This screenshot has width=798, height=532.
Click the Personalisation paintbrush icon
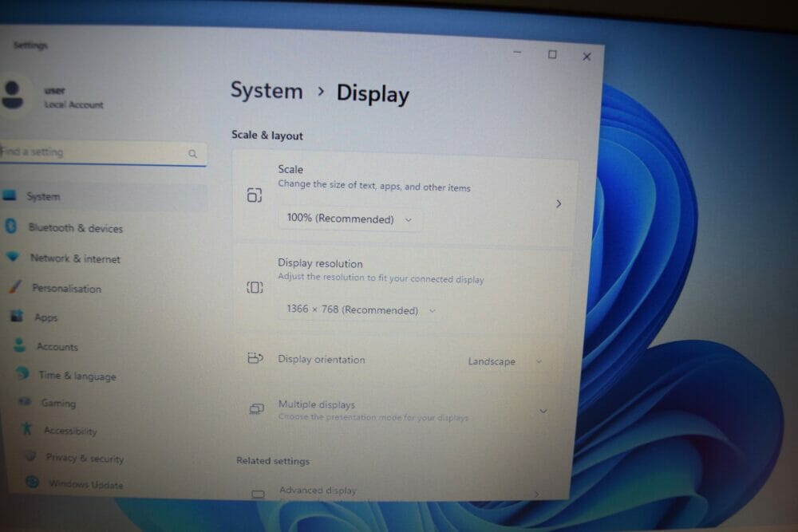click(x=15, y=286)
